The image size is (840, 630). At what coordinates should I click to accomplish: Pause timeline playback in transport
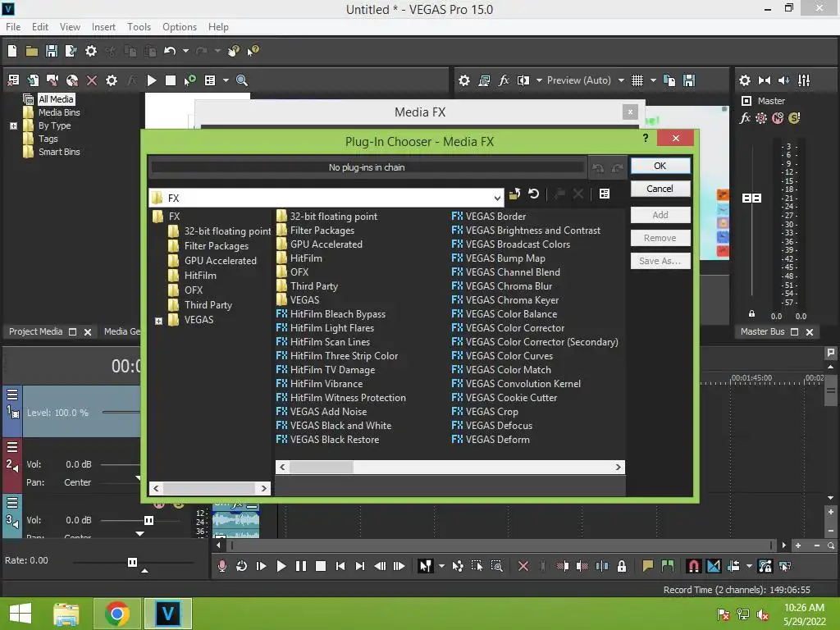pyautogui.click(x=300, y=566)
